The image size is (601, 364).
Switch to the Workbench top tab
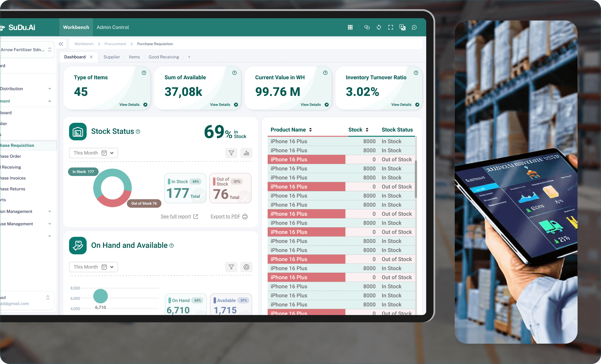click(76, 27)
